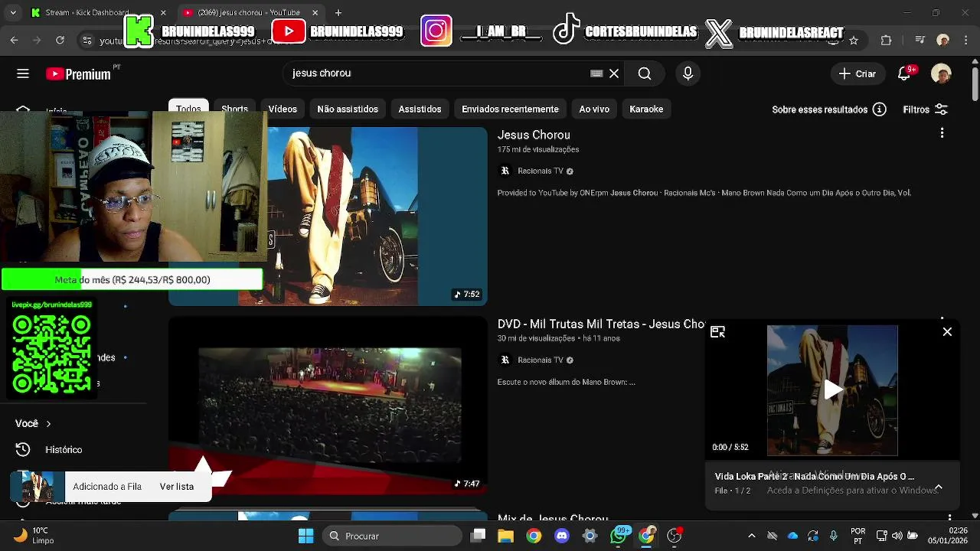Select the Karaoke filter chip
Viewport: 980px width, 551px height.
pyautogui.click(x=646, y=109)
